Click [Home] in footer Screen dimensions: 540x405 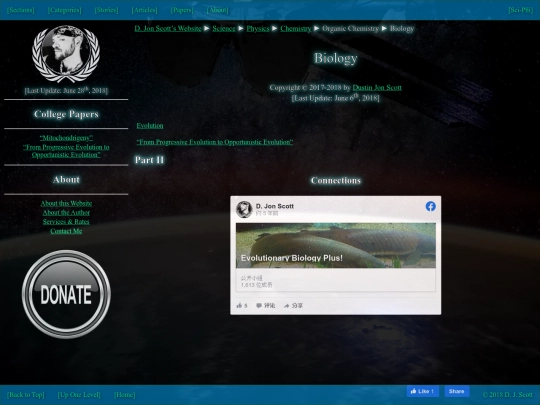pyautogui.click(x=125, y=395)
